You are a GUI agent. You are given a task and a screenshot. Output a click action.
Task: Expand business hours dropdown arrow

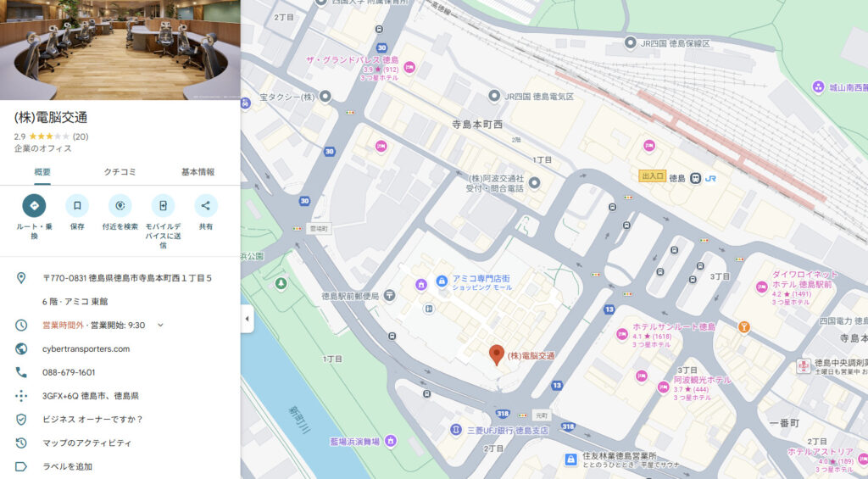[x=160, y=325]
